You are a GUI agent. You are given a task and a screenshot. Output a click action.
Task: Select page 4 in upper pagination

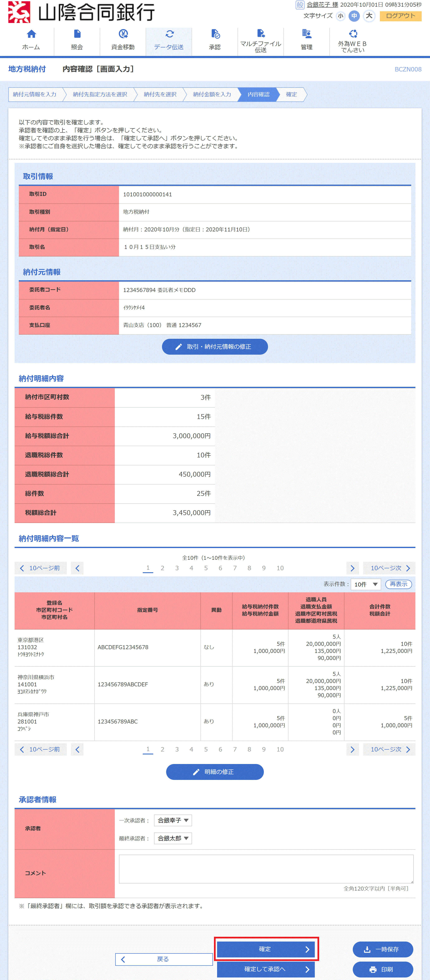(x=191, y=568)
